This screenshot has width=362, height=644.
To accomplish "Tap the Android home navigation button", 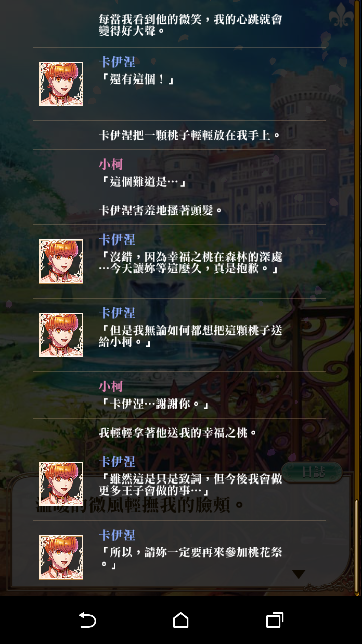I will point(181,620).
